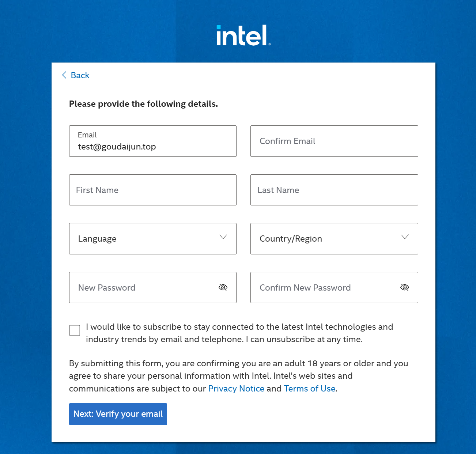Open the Privacy Notice link

point(236,389)
